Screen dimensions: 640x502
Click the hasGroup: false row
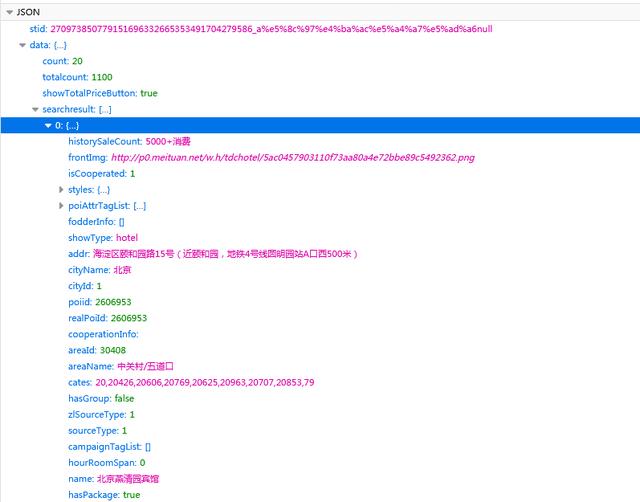pos(320,398)
